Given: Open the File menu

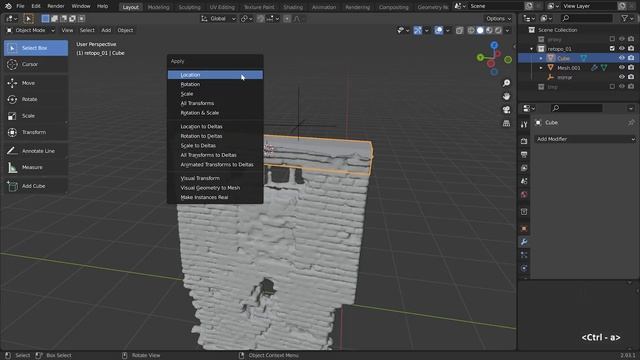Looking at the screenshot, I should click(x=20, y=6).
